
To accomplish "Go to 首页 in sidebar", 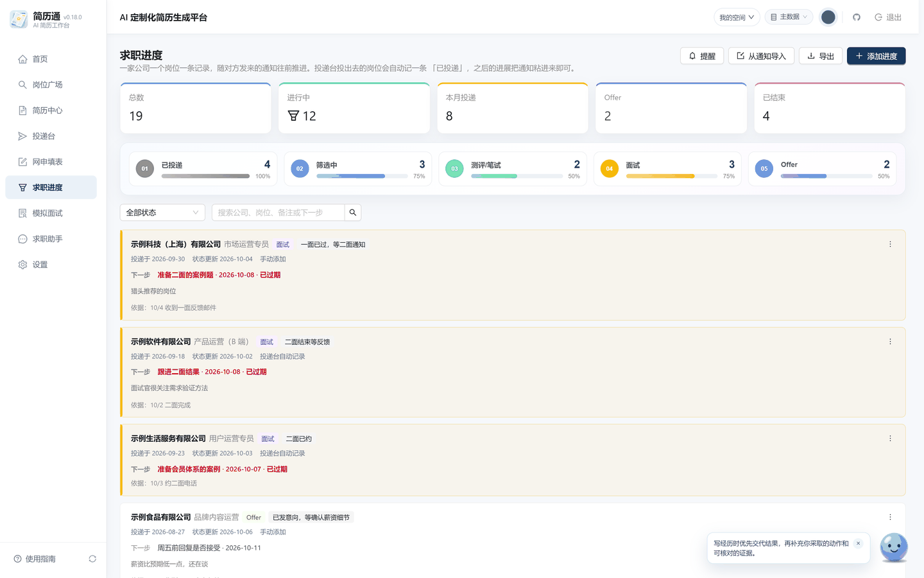I will tap(51, 59).
